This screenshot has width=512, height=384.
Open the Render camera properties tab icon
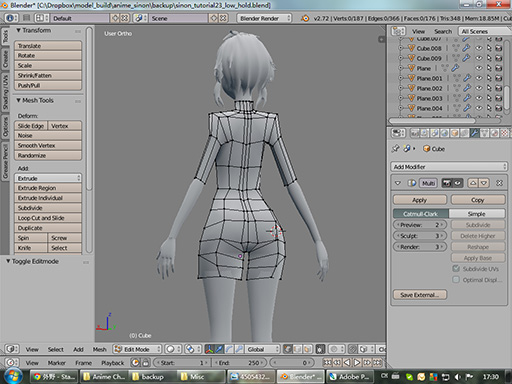(415, 133)
